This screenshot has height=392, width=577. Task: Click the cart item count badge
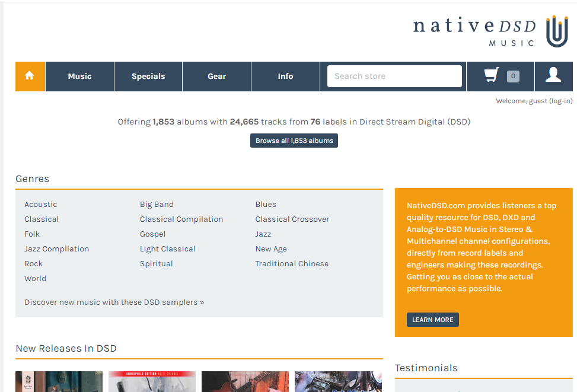tap(513, 76)
